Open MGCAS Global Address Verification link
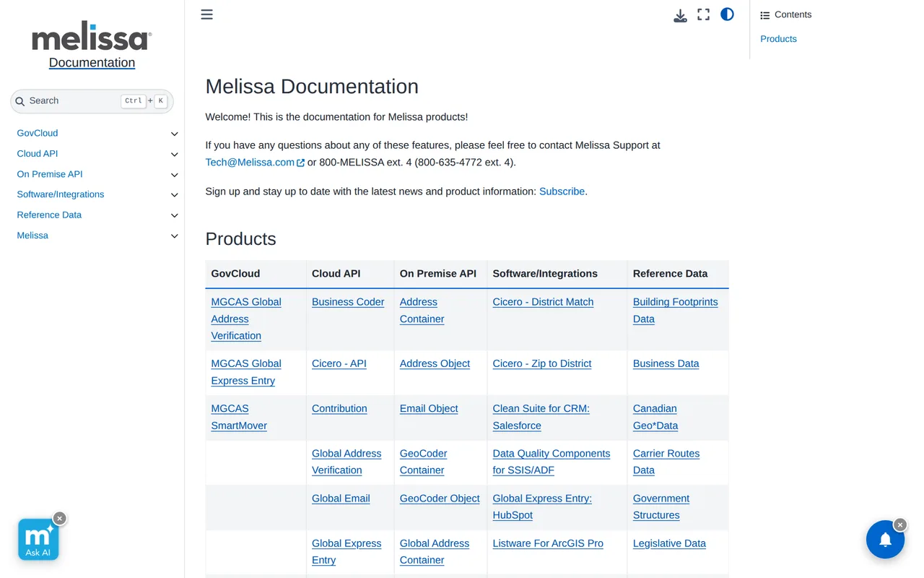 [246, 319]
